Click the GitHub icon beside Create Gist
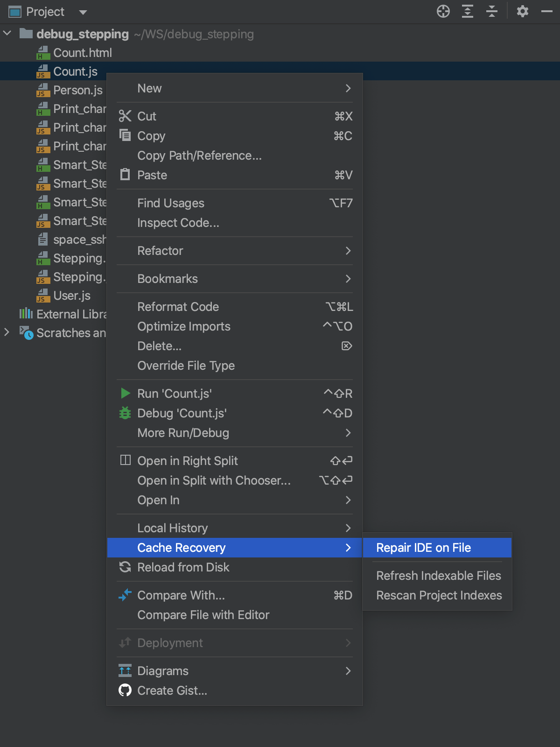 [125, 690]
